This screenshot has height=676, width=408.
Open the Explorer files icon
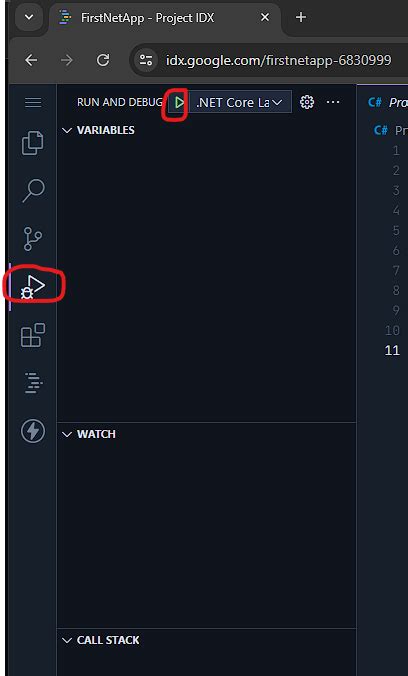click(x=33, y=143)
